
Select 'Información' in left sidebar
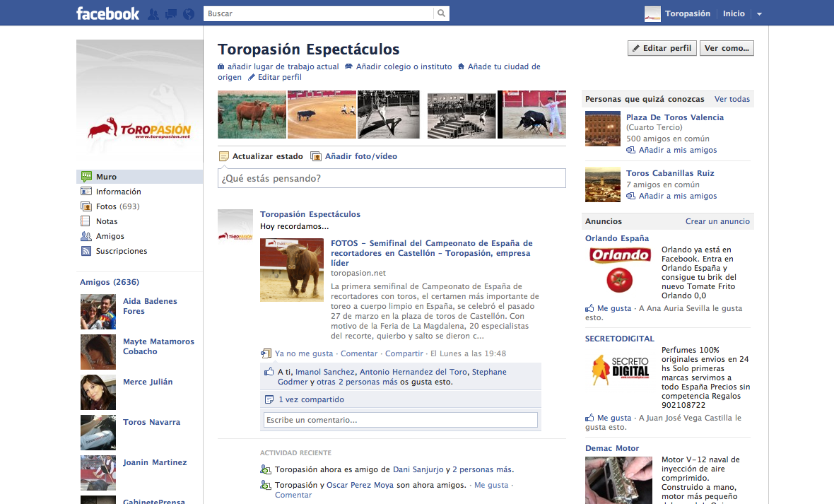click(x=118, y=192)
